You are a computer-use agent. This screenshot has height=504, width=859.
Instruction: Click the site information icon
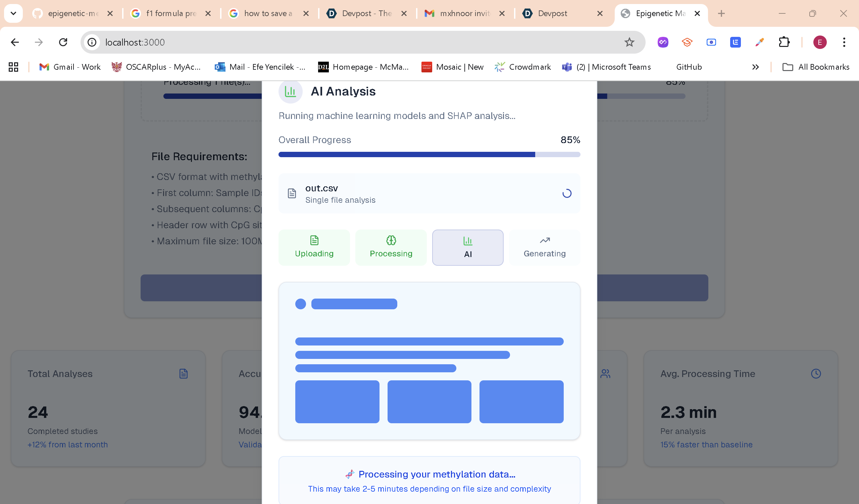click(x=92, y=42)
